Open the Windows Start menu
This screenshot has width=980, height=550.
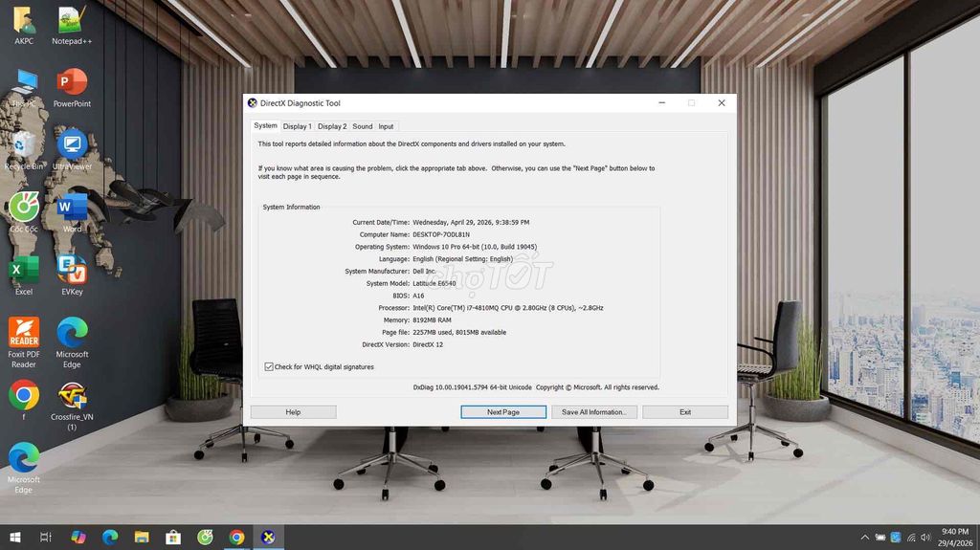tap(15, 537)
